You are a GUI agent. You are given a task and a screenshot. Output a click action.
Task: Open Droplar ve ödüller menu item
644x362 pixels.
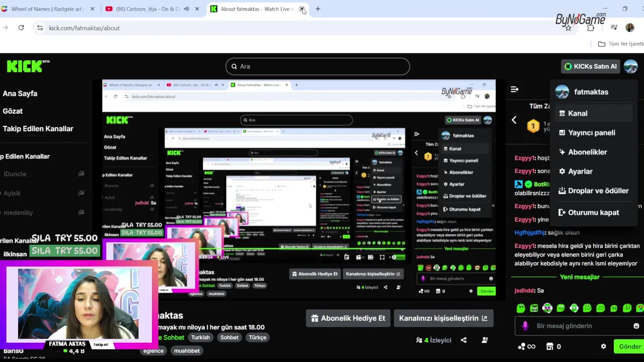coord(594,191)
